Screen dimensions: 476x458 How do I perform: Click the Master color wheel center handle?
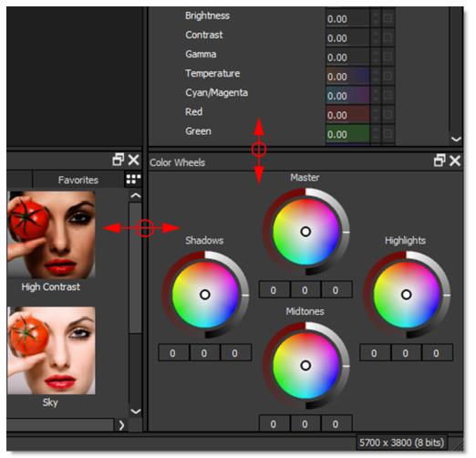pyautogui.click(x=305, y=232)
